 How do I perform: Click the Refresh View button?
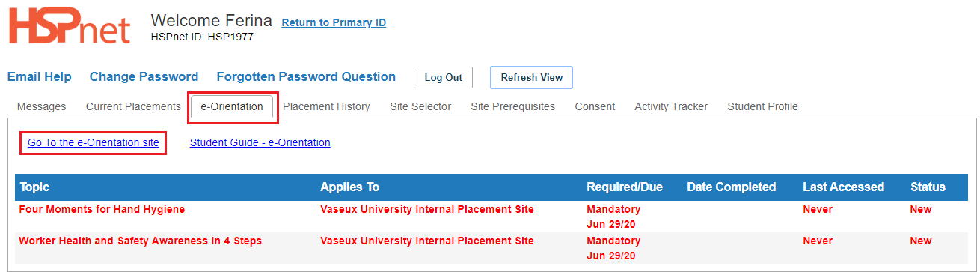(x=531, y=77)
